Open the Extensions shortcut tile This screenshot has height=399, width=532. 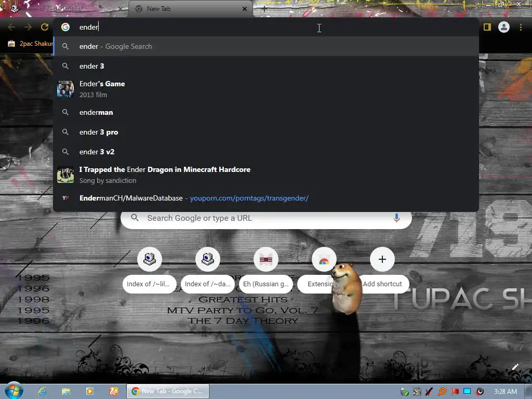pos(324,270)
